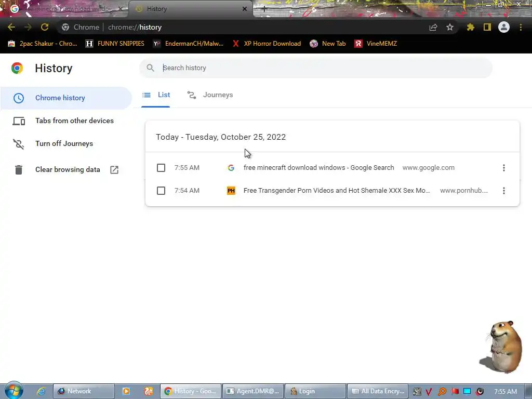Open the Network taskbar window
This screenshot has width=532, height=399.
click(84, 391)
